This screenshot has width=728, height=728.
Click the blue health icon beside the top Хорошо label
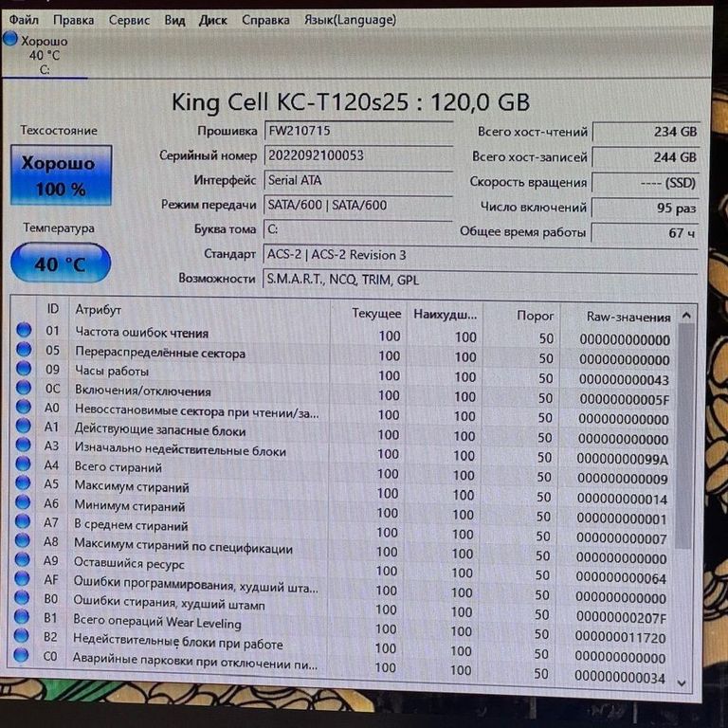(x=10, y=39)
